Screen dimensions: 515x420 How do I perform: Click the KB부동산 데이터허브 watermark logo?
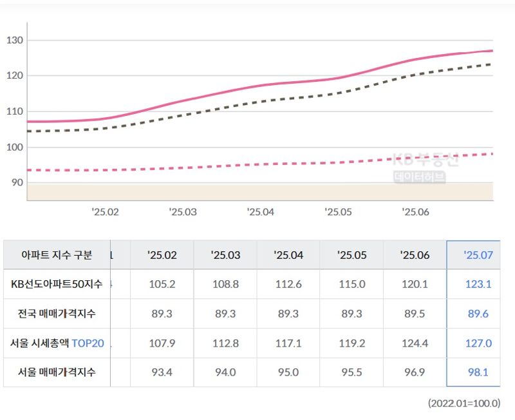pyautogui.click(x=425, y=167)
